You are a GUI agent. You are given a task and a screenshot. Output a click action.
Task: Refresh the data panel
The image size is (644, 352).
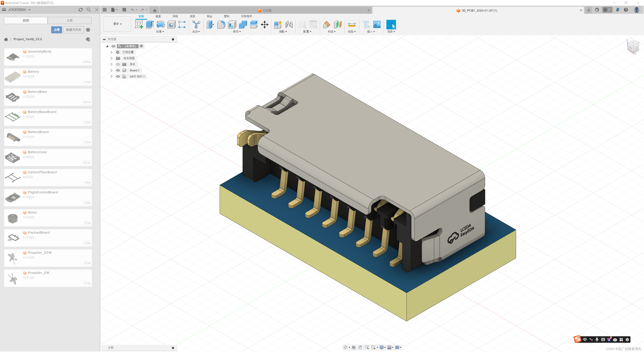(x=80, y=10)
